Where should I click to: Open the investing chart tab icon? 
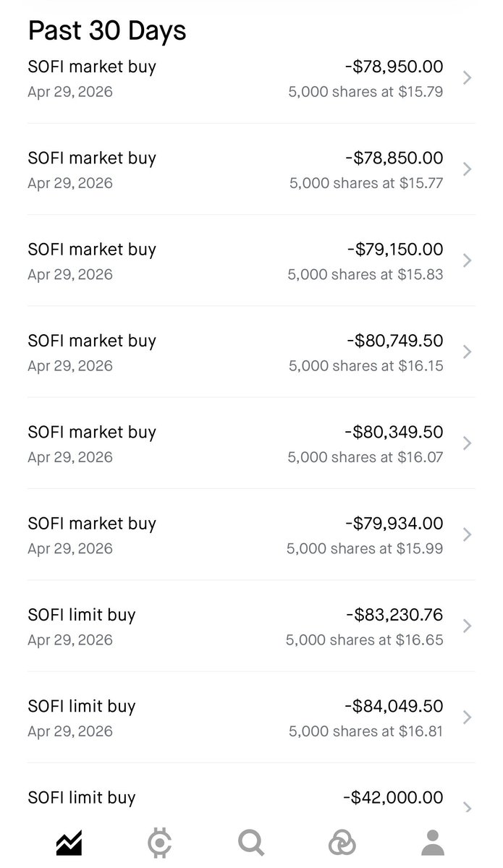(x=69, y=843)
